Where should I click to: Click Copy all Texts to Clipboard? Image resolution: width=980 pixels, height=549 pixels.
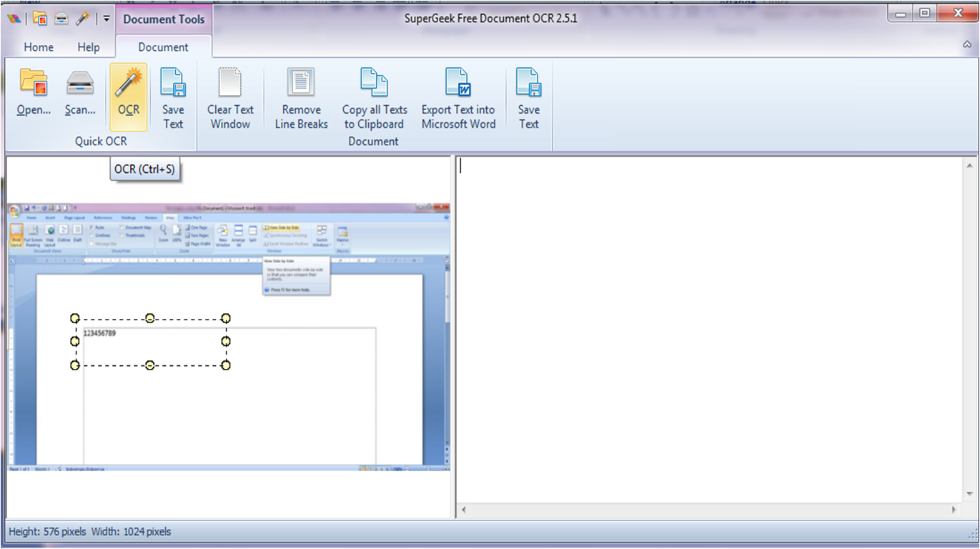[x=375, y=99]
